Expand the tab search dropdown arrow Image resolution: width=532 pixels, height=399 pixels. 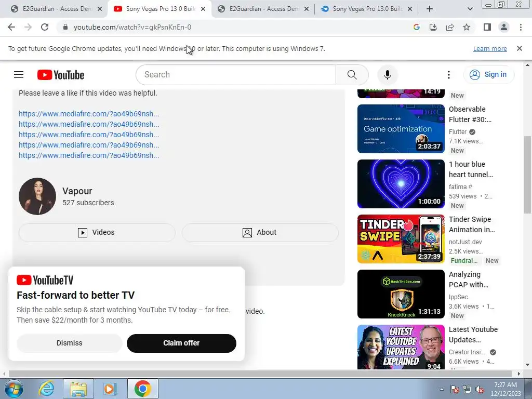click(470, 9)
